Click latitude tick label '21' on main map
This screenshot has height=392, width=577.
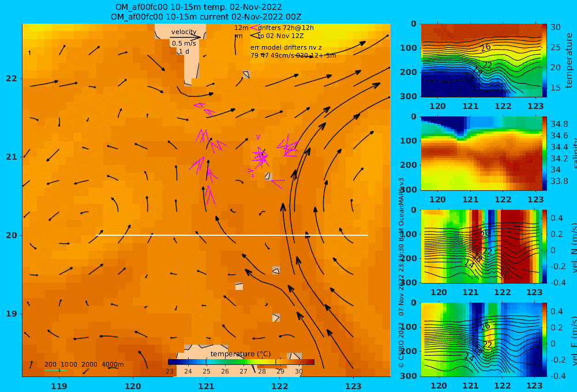click(12, 157)
